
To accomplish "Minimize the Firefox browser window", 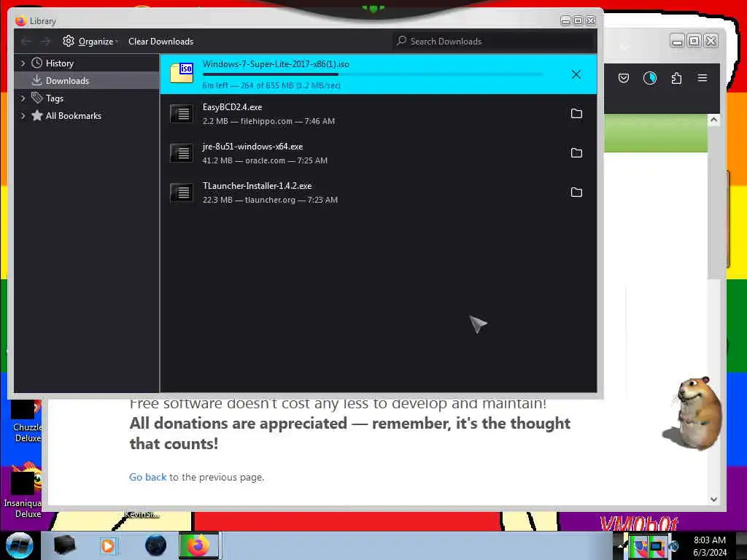I will pos(677,42).
